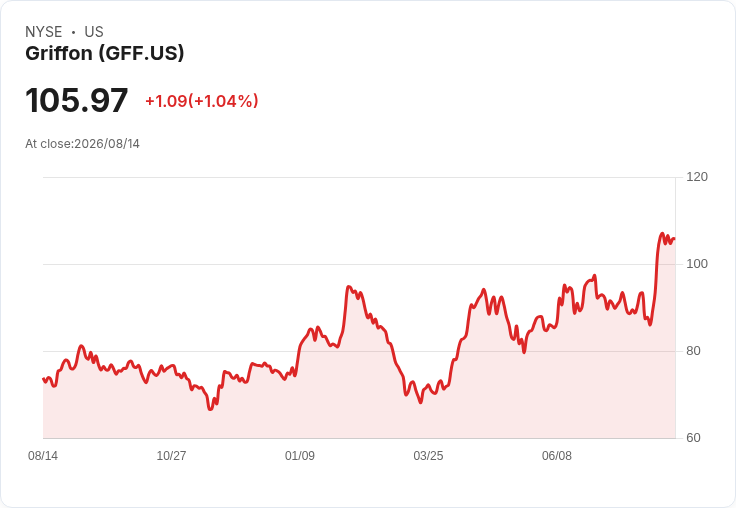Click the 60 y-axis price label
This screenshot has height=508, width=736.
tap(693, 438)
